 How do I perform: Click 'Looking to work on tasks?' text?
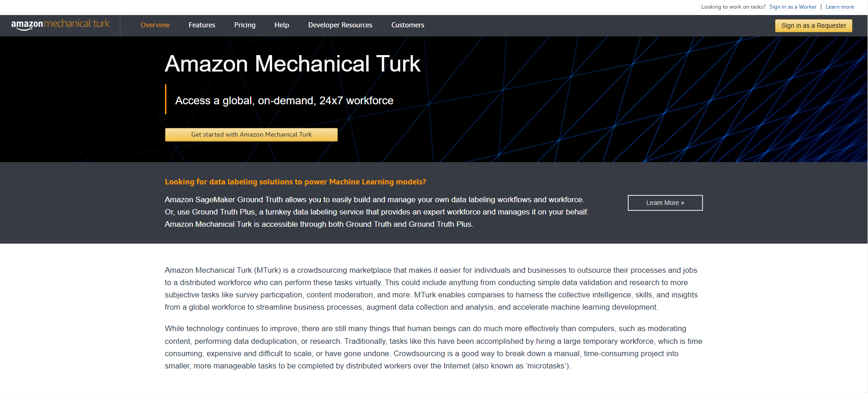point(733,7)
